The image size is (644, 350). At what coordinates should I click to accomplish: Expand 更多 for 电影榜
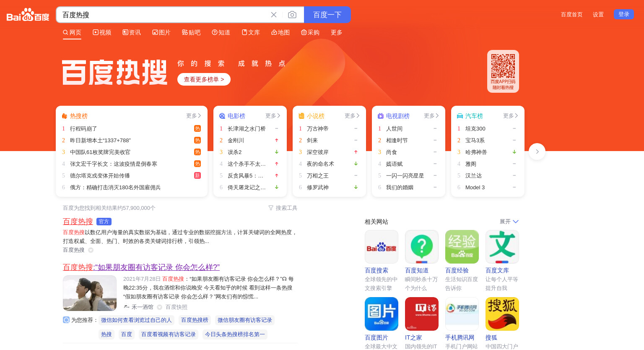tap(273, 116)
